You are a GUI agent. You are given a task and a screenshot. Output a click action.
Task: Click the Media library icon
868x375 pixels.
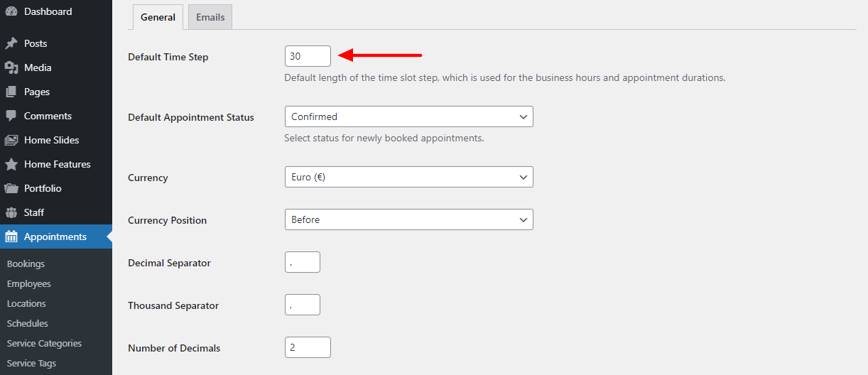pos(11,67)
